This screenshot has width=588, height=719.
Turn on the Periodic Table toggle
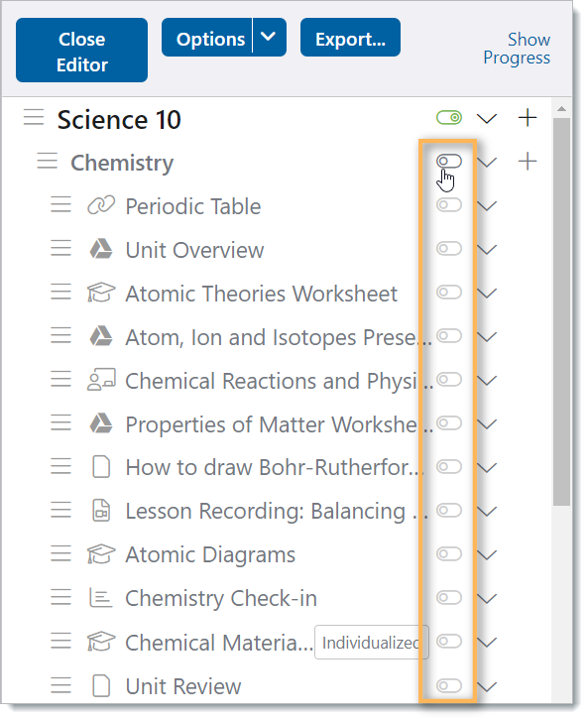(x=449, y=205)
